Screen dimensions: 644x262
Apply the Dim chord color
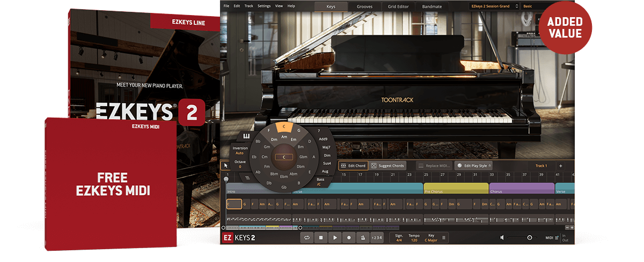(x=327, y=155)
